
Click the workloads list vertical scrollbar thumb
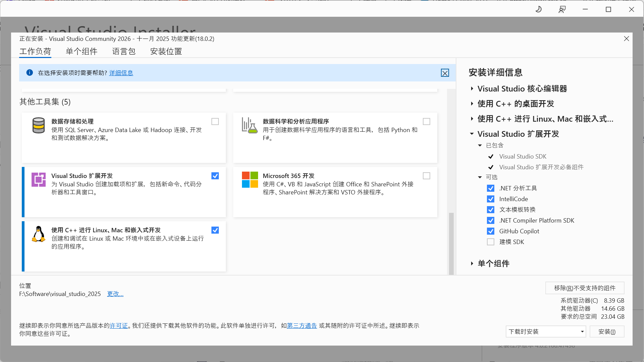click(451, 244)
